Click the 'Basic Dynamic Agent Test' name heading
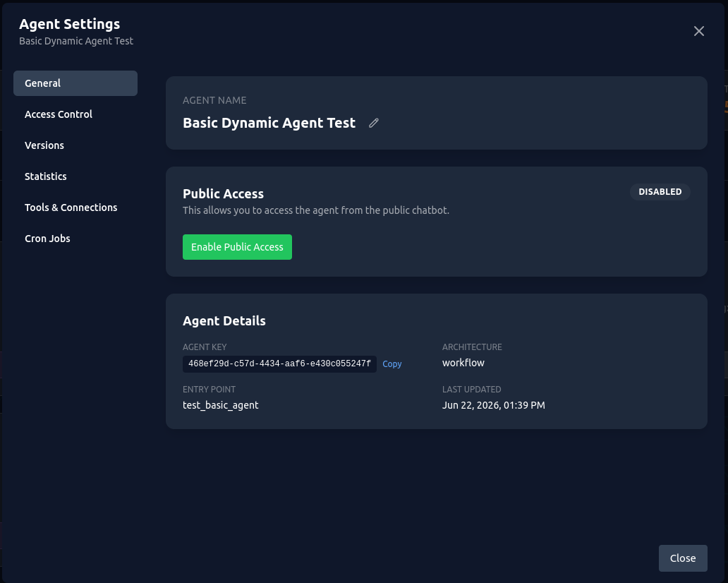This screenshot has width=728, height=583. click(269, 123)
